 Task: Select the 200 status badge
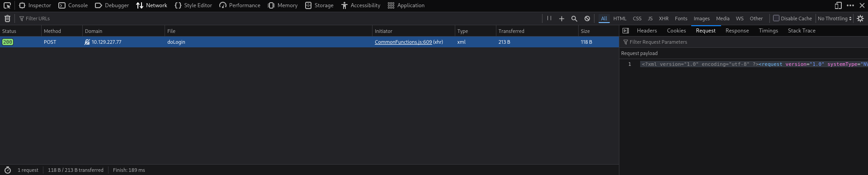click(8, 42)
